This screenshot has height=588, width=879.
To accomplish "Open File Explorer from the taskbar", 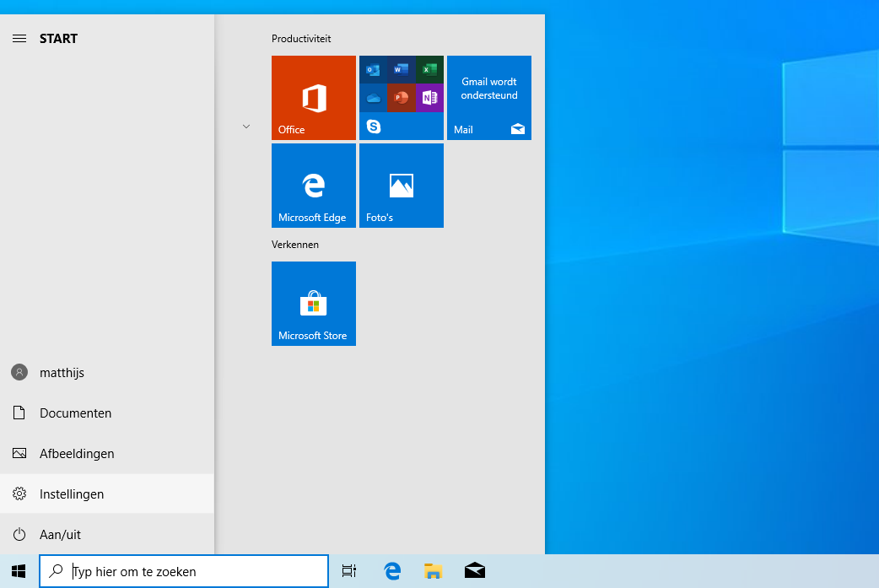I will [434, 571].
